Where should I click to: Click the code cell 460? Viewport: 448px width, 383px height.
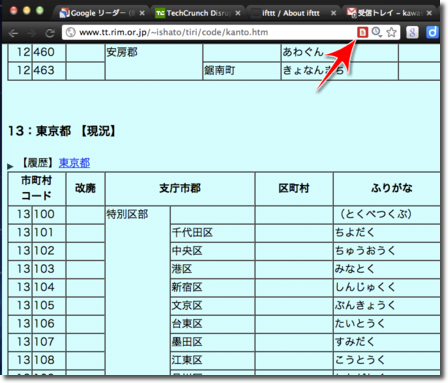(x=49, y=52)
